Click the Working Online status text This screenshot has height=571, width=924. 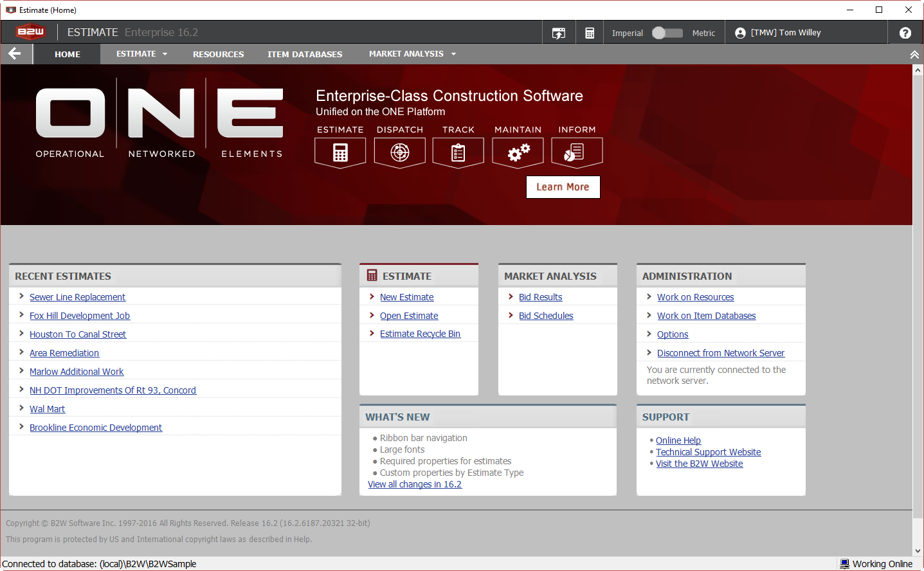882,564
